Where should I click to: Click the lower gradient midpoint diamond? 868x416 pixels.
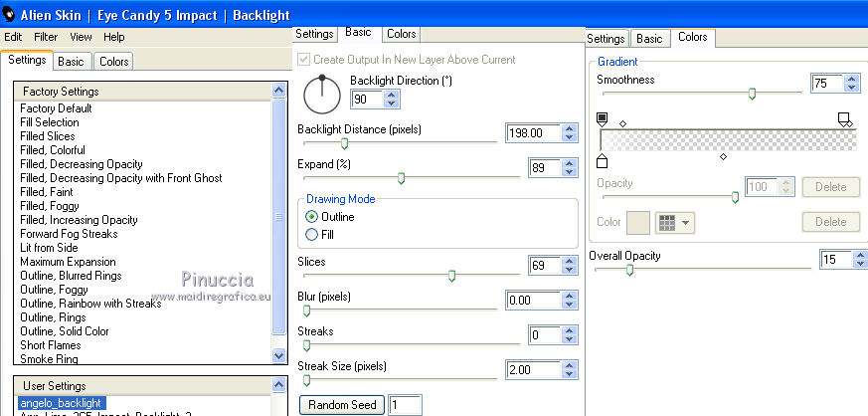coord(723,157)
